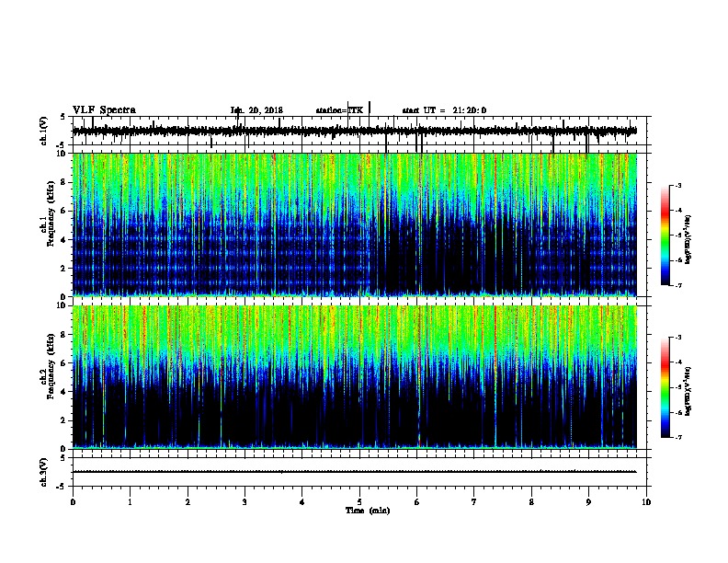Click the "-3" value on ch.1 color bar
Viewport: 728px width, 563px height.
point(678,185)
